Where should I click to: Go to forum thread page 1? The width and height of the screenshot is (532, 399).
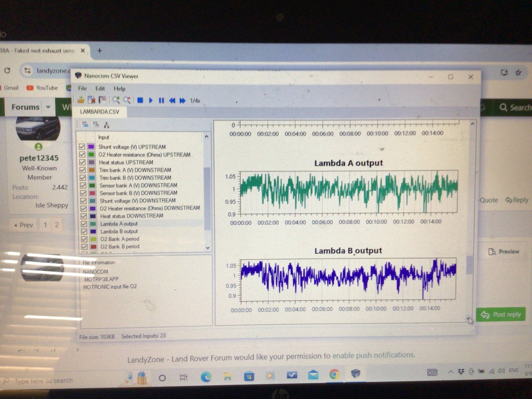pos(46,225)
